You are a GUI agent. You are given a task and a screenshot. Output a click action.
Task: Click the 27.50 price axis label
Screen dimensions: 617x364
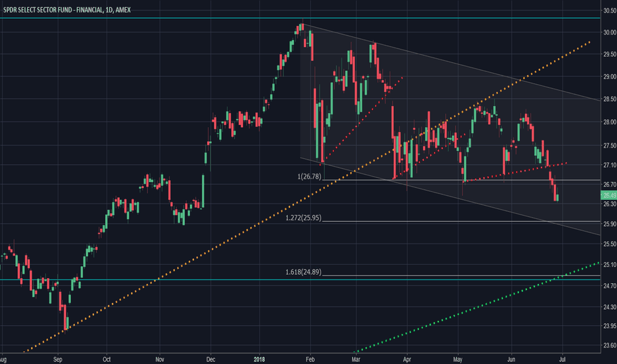pyautogui.click(x=610, y=146)
